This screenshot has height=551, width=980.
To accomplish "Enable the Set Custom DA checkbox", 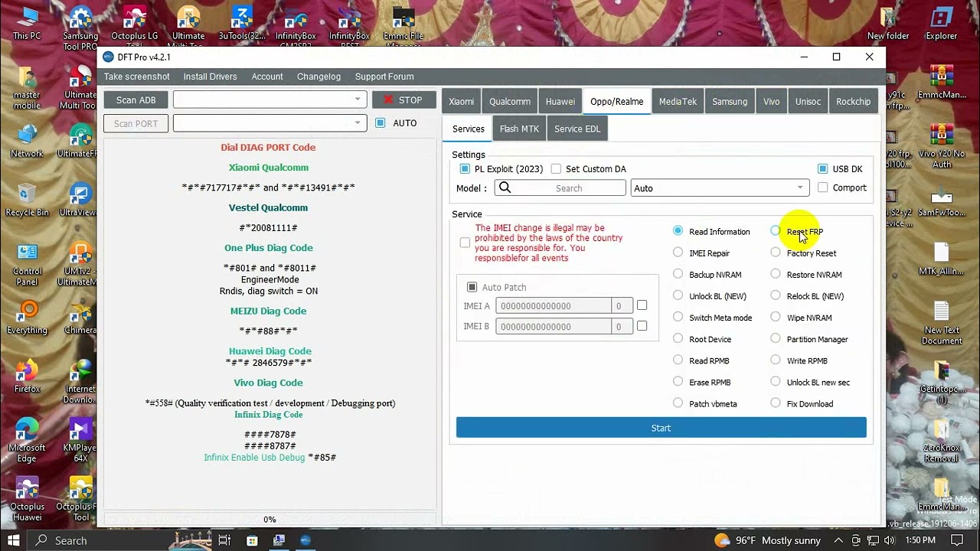I will 556,169.
